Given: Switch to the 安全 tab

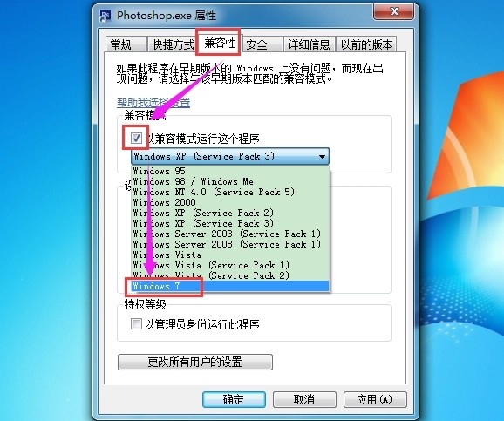Looking at the screenshot, I should [x=262, y=44].
